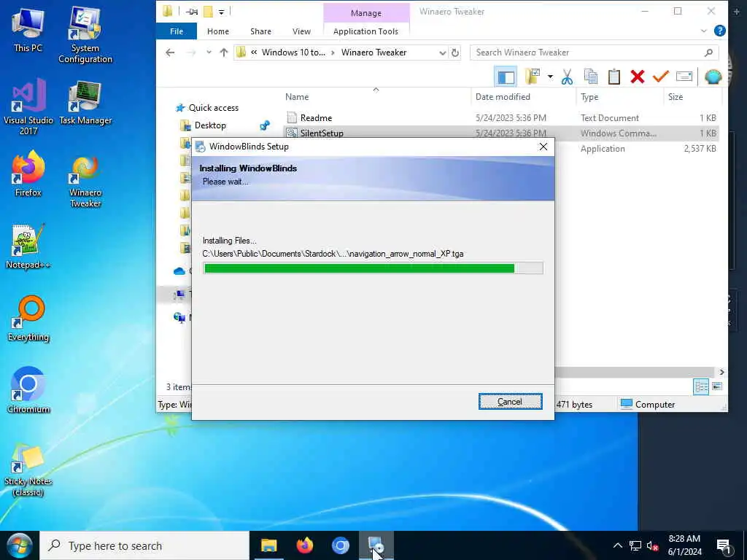Open System Configuration desktop icon
The height and width of the screenshot is (560, 747).
(85, 35)
